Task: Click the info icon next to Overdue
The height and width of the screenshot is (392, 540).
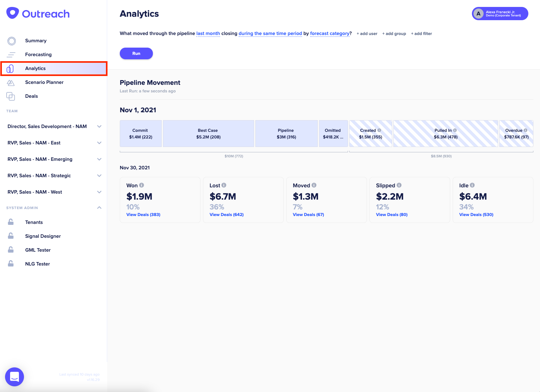Action: (x=525, y=130)
